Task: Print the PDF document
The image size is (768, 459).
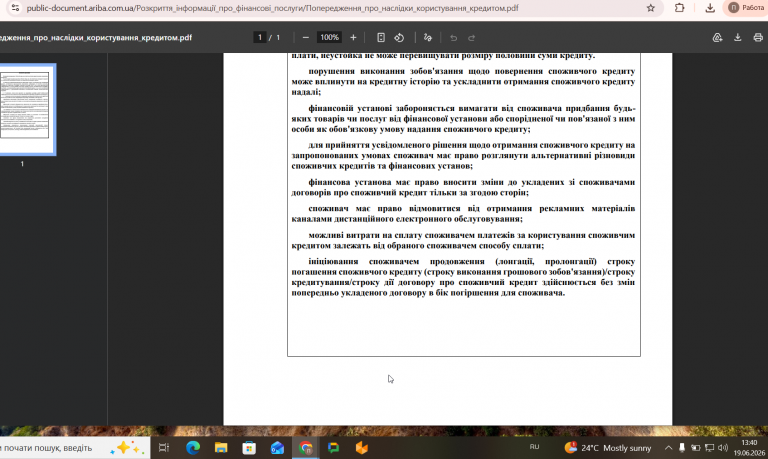Action: (758, 37)
